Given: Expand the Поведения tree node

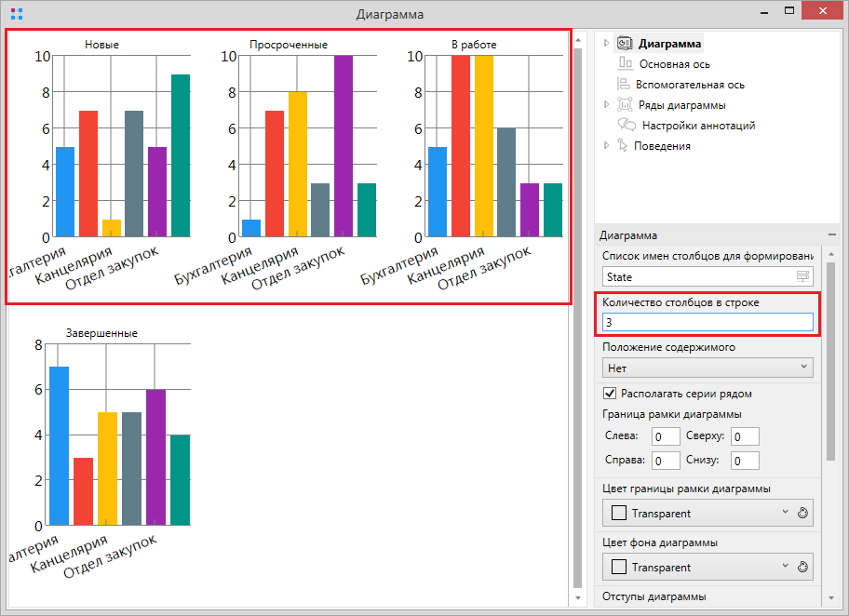Looking at the screenshot, I should click(x=607, y=146).
